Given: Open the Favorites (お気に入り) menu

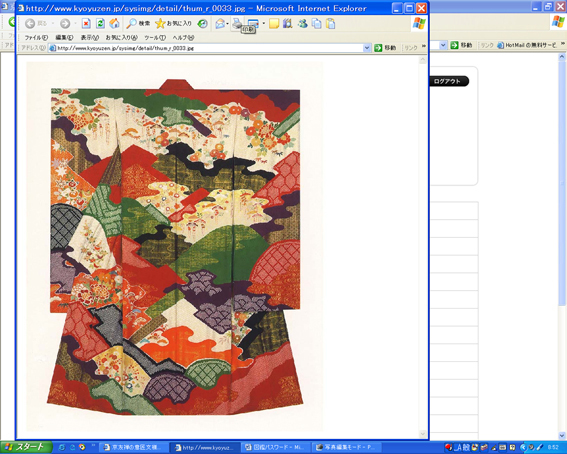Looking at the screenshot, I should pos(122,38).
